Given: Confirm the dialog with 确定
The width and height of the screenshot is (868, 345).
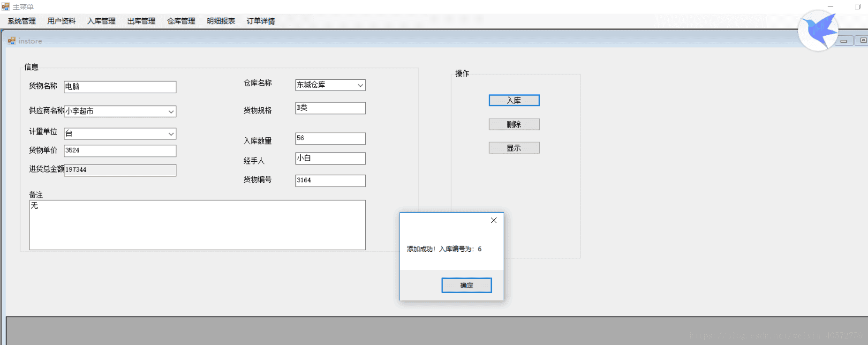Looking at the screenshot, I should point(467,285).
